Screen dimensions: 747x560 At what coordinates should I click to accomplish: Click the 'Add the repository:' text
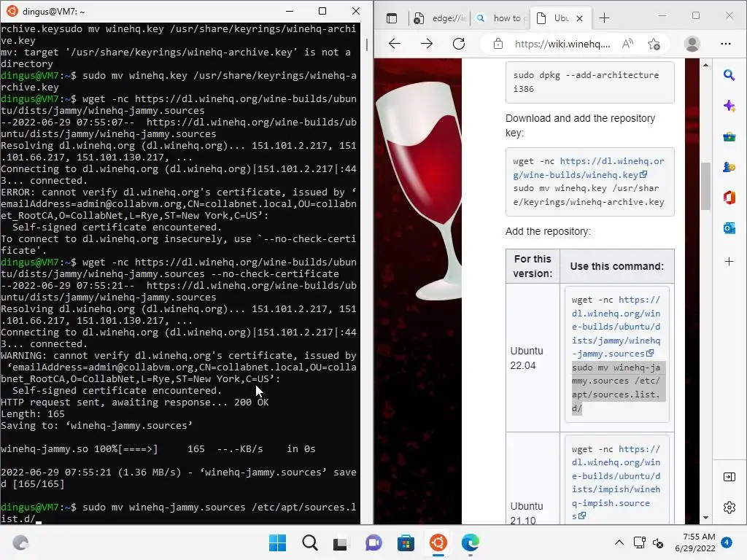548,231
